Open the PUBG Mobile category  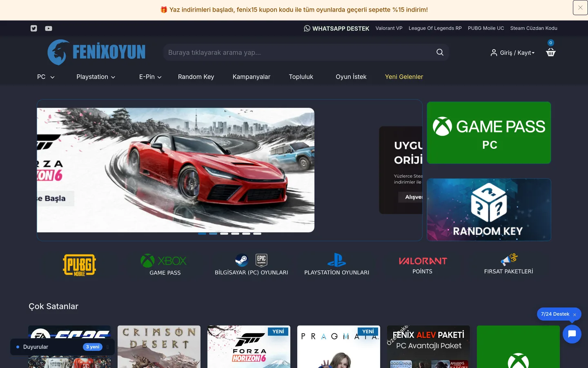(x=80, y=265)
